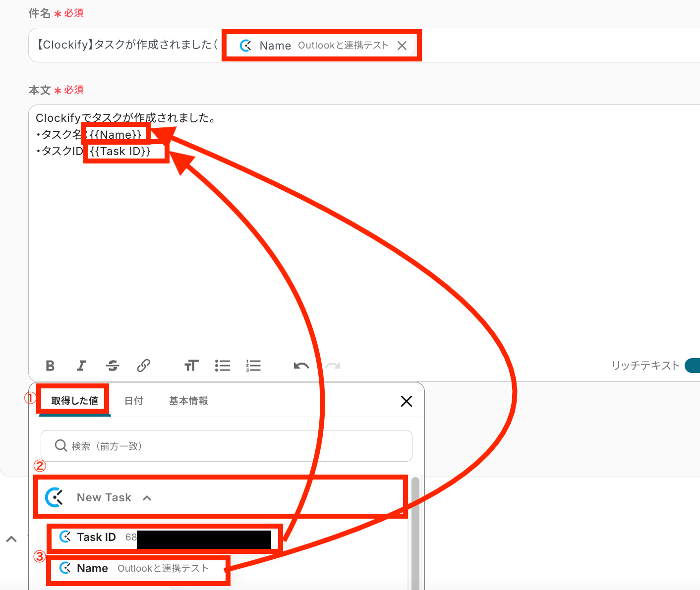Click the Clockify icon next to Task ID

(65, 537)
